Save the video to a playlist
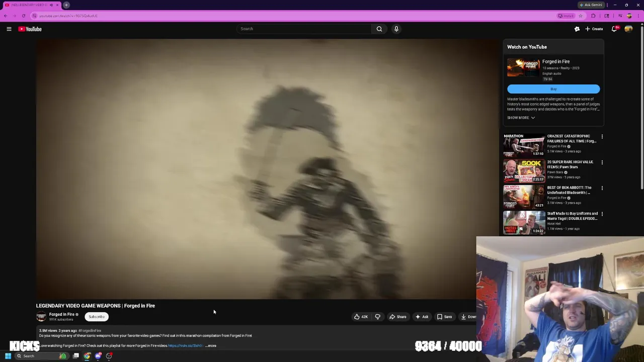 tap(444, 317)
